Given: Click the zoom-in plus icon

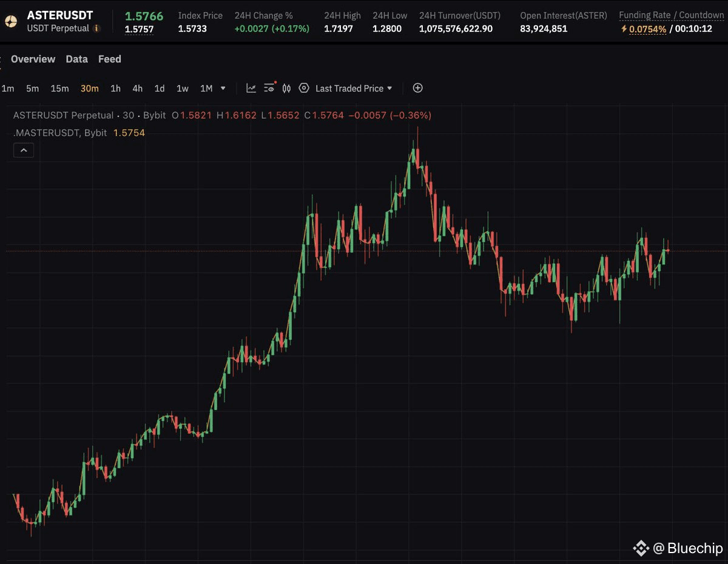Looking at the screenshot, I should pos(417,88).
